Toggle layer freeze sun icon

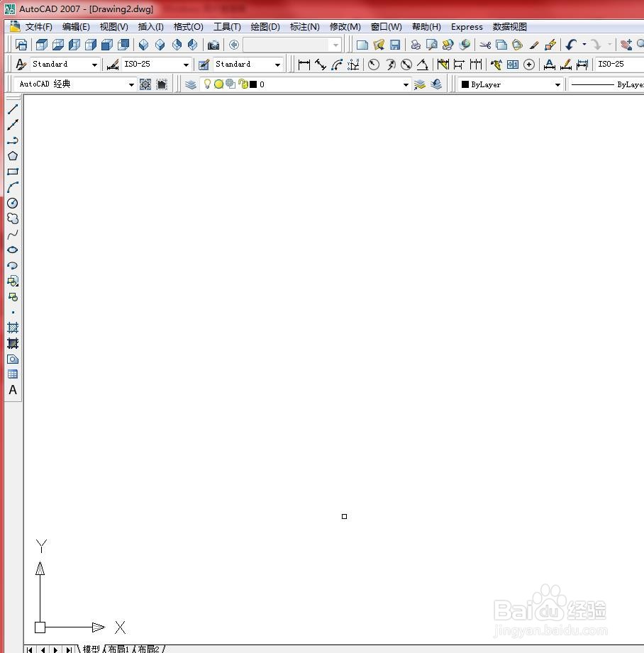tap(218, 84)
